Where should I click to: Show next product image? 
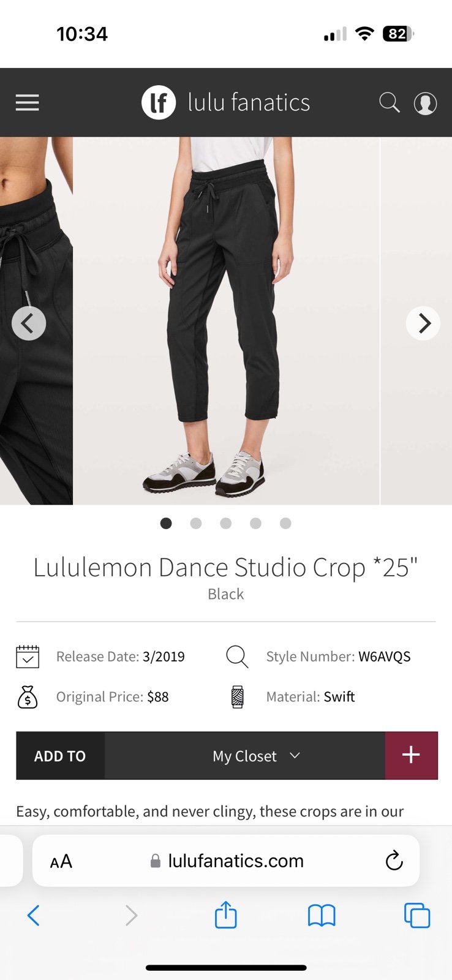point(423,323)
